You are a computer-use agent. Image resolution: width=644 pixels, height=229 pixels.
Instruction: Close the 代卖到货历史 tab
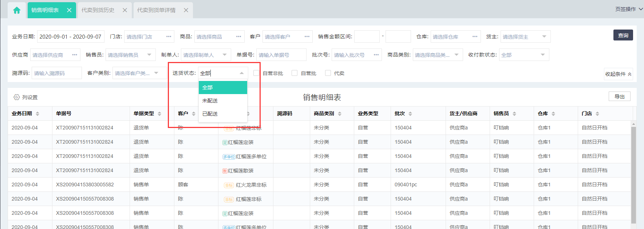[125, 10]
